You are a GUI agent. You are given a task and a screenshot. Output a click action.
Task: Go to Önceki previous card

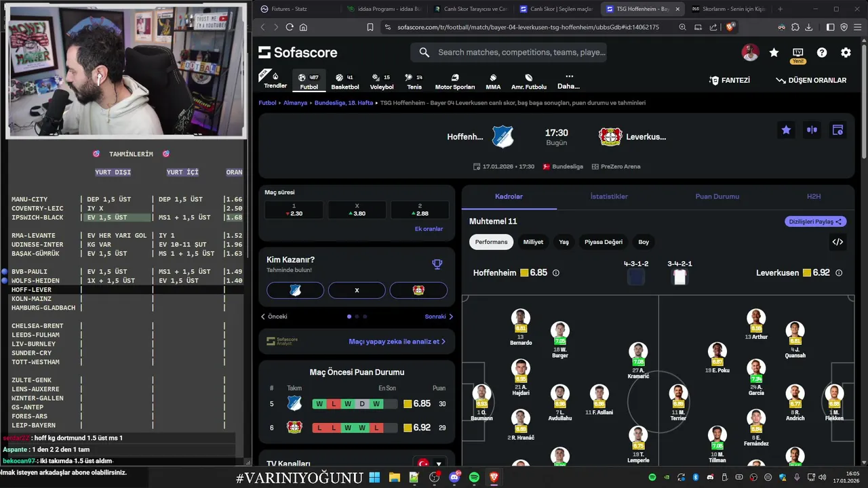click(x=274, y=317)
